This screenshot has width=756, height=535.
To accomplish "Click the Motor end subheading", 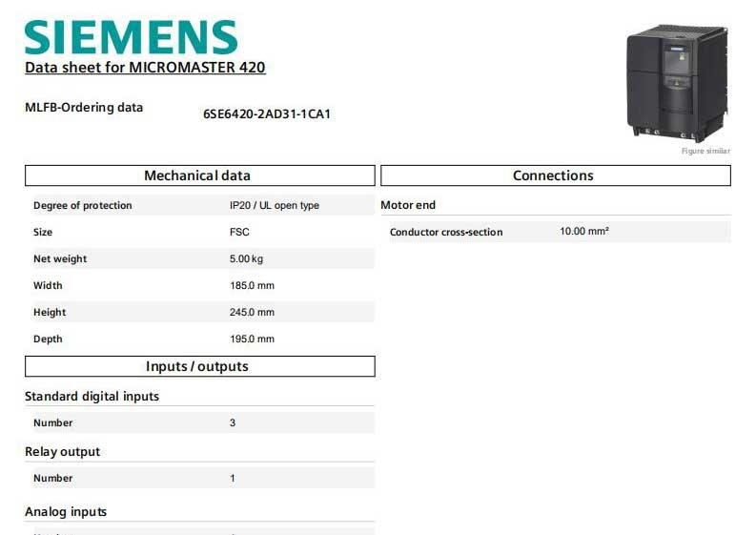I will point(408,205).
